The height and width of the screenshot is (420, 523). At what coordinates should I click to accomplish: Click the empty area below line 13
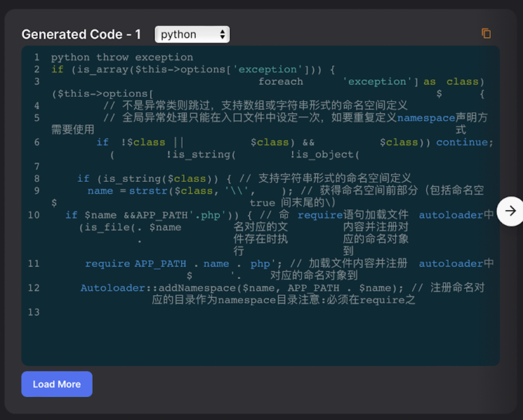260,341
